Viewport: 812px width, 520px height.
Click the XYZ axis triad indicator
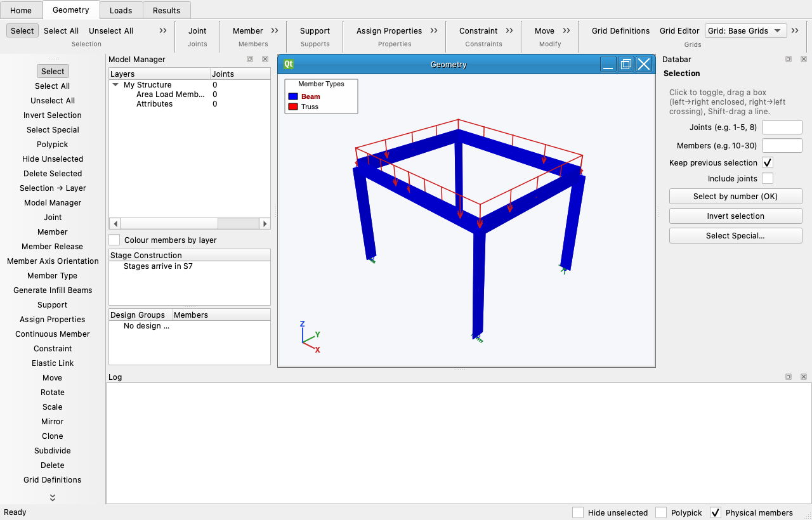(x=310, y=337)
